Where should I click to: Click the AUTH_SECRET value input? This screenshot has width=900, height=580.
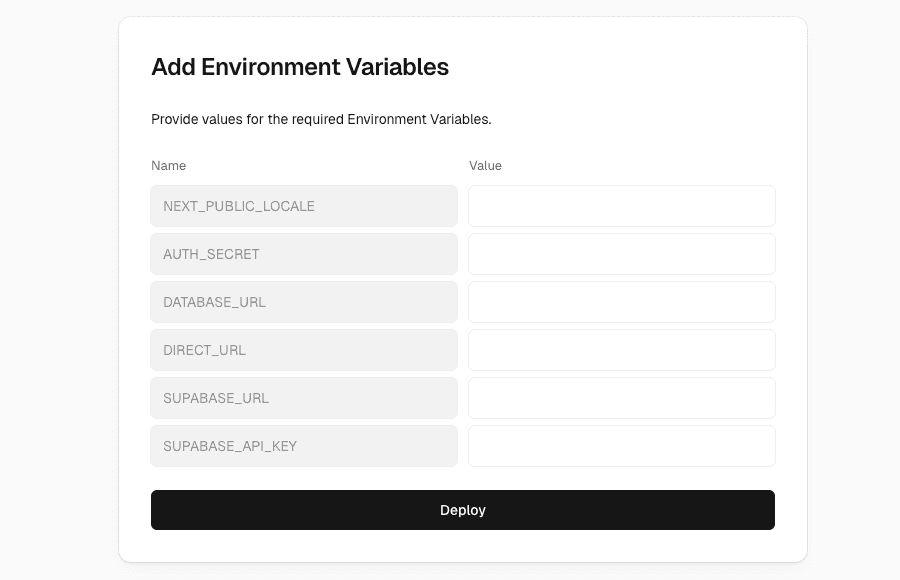(621, 254)
